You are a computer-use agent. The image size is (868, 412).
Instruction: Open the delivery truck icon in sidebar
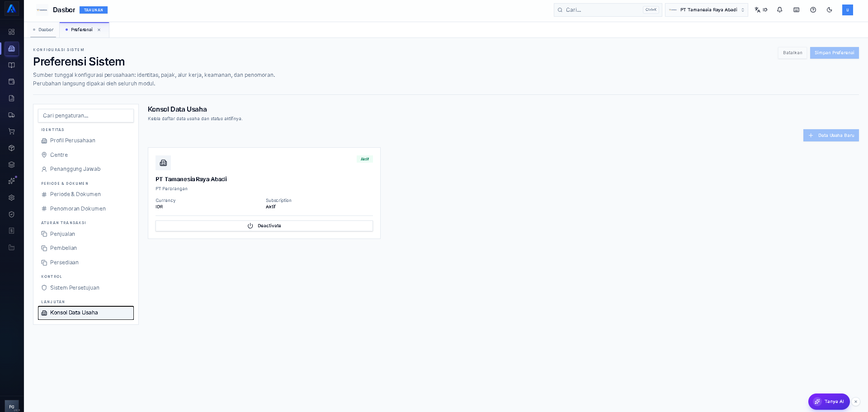12,115
